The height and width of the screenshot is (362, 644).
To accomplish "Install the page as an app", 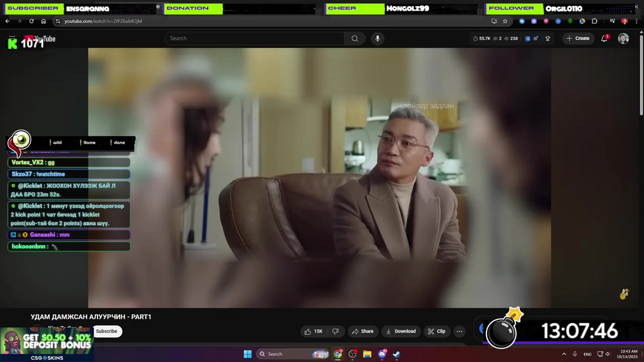I will 494,21.
